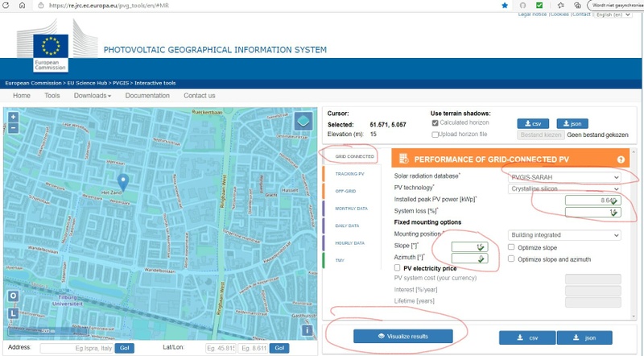Enable Optimize slope checkbox
The image size is (644, 356).
[511, 247]
